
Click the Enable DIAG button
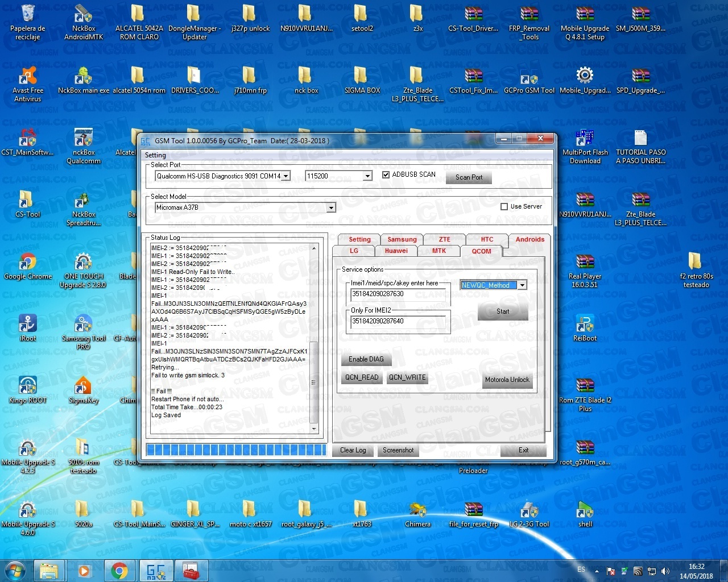(x=366, y=359)
